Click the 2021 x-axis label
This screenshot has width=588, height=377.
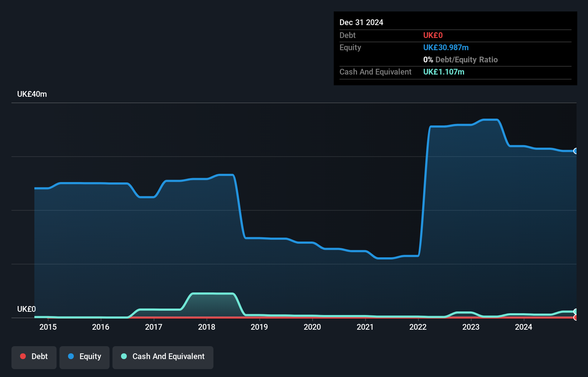click(x=365, y=327)
